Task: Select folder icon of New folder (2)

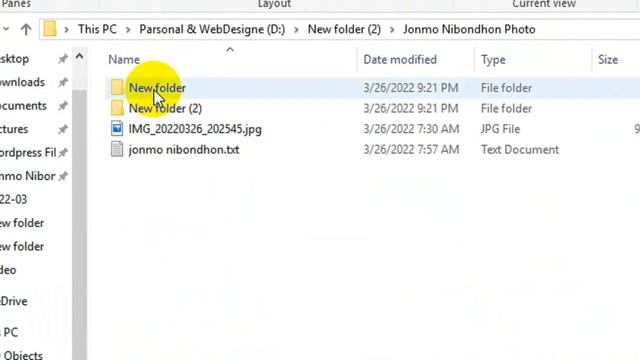Action: point(117,108)
